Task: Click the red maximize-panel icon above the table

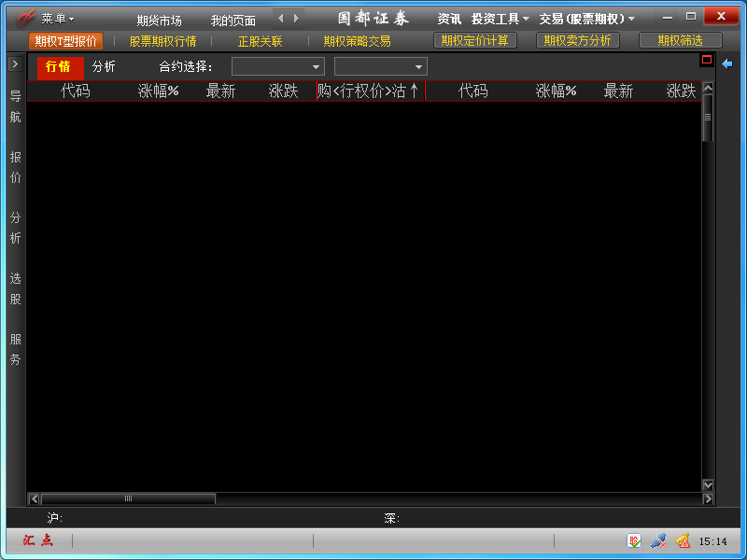Action: [x=707, y=61]
